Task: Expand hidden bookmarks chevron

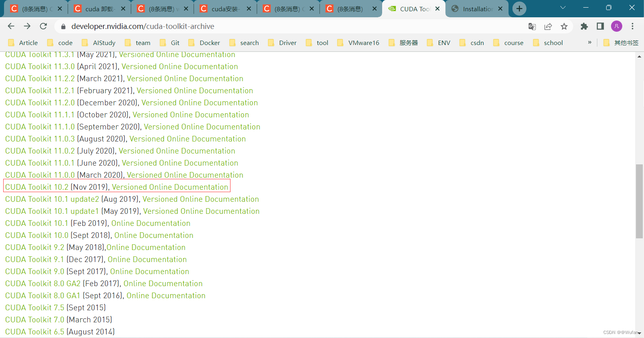Action: [x=590, y=42]
